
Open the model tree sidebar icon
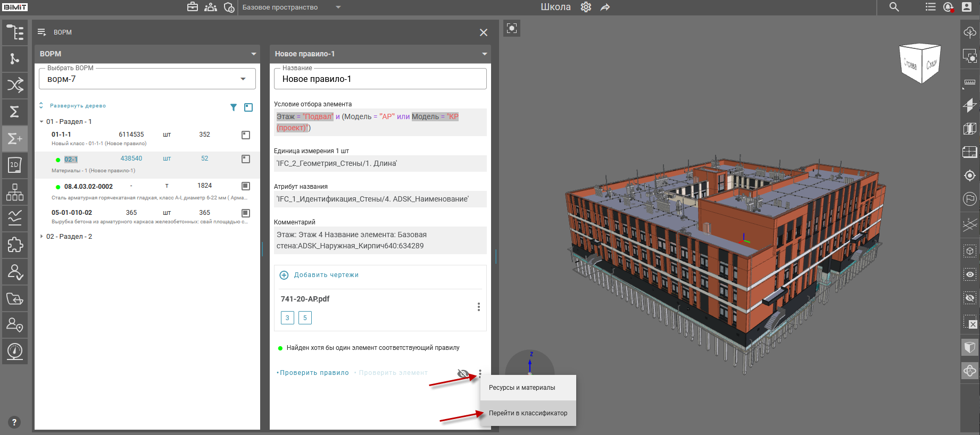pos(15,32)
